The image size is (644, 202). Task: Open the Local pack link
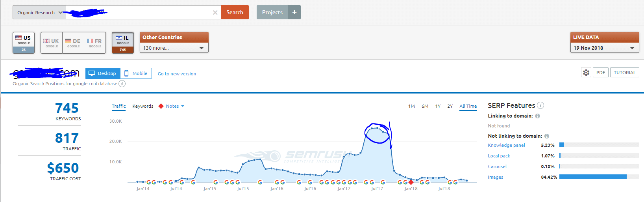tap(499, 156)
